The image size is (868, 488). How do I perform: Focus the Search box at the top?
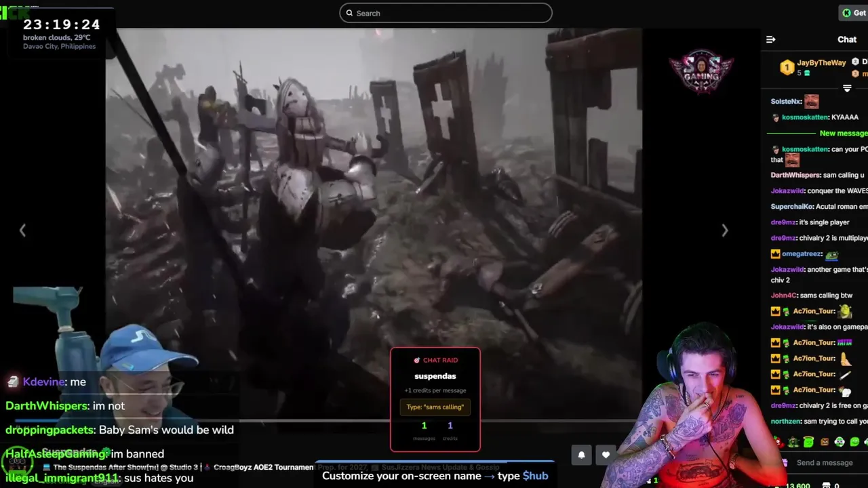(446, 13)
